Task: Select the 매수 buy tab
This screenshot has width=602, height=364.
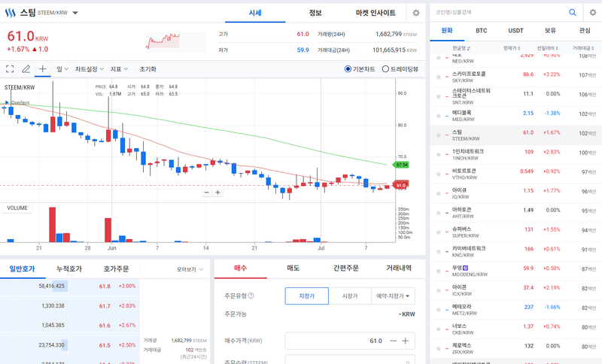Action: pos(240,268)
